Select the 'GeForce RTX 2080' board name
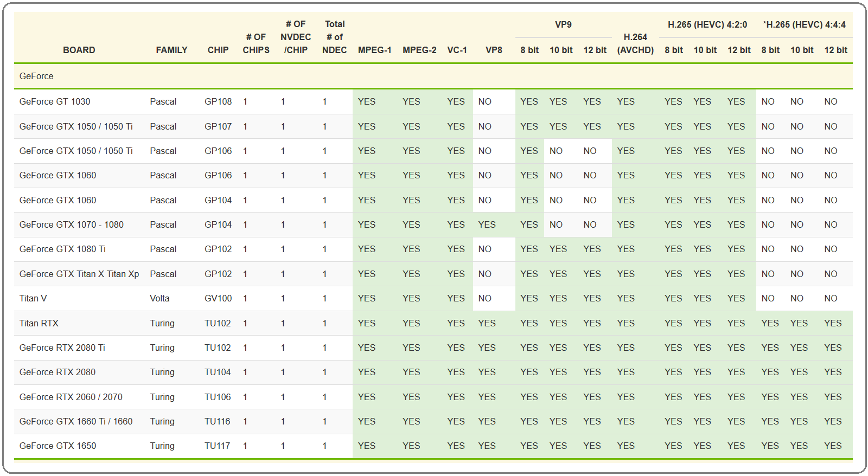 pos(58,372)
